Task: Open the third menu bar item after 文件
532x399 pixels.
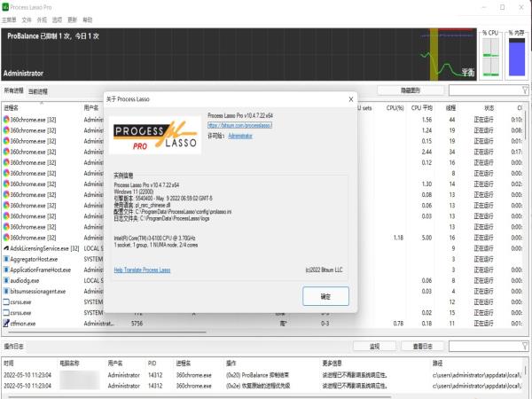Action: click(73, 20)
